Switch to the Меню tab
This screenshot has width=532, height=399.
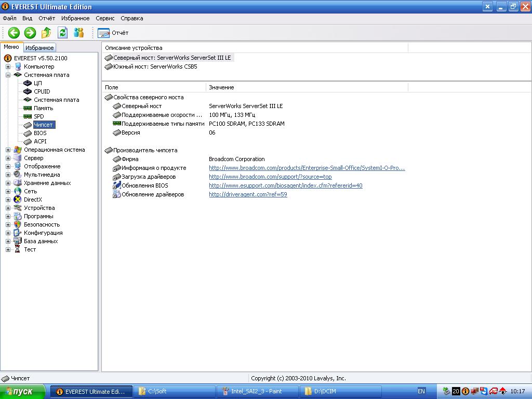[11, 47]
